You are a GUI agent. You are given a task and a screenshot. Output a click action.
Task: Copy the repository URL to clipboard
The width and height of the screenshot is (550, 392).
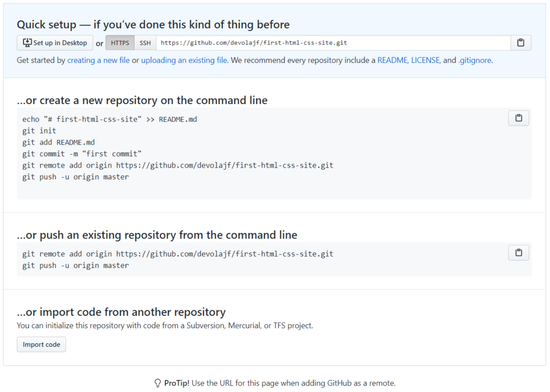point(520,43)
